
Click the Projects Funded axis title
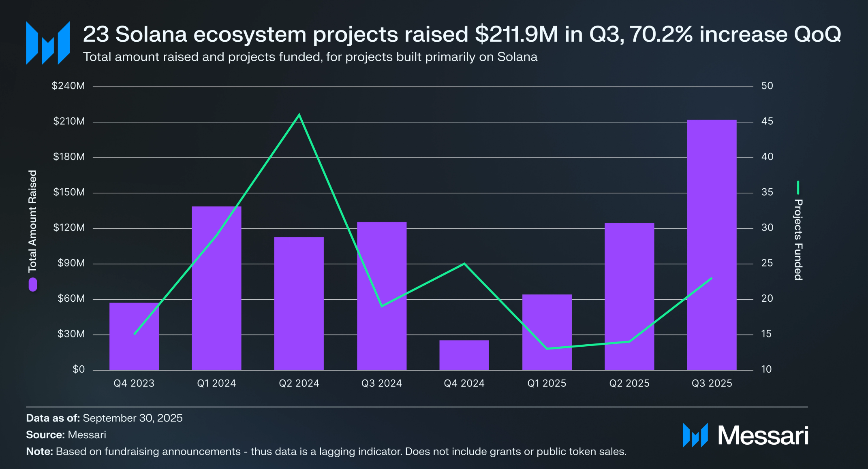pos(798,239)
